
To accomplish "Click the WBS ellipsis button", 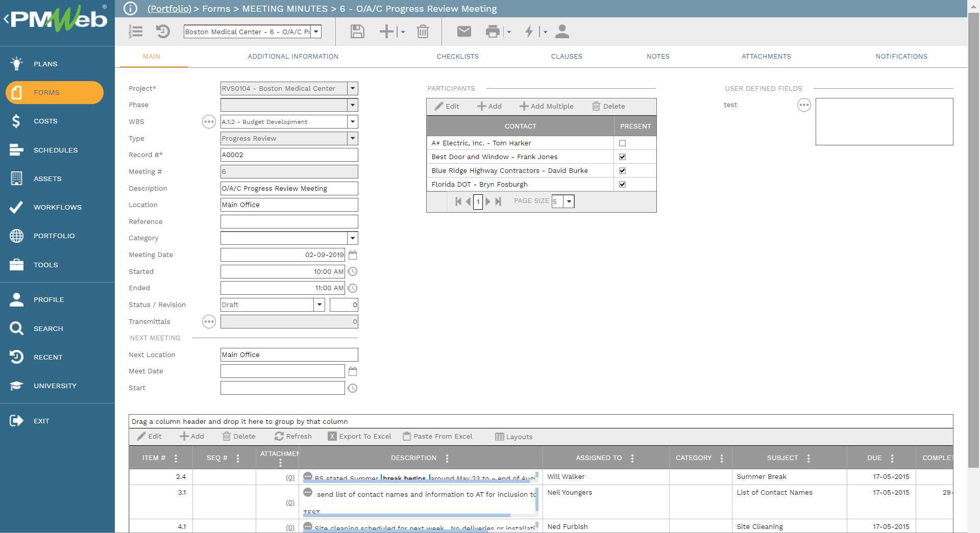I will pos(209,122).
